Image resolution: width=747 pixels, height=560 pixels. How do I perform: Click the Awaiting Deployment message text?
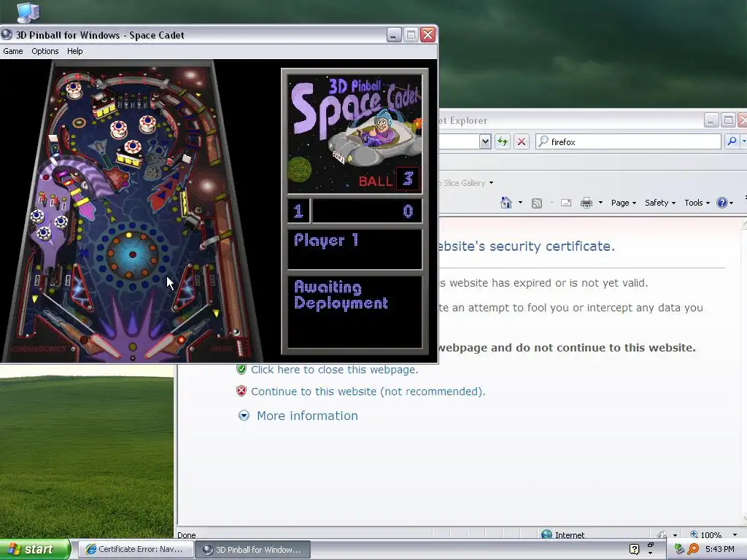[x=341, y=295]
